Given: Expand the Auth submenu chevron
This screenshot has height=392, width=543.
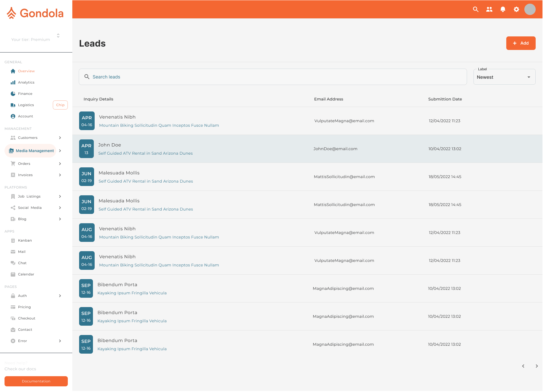Looking at the screenshot, I should click(60, 296).
